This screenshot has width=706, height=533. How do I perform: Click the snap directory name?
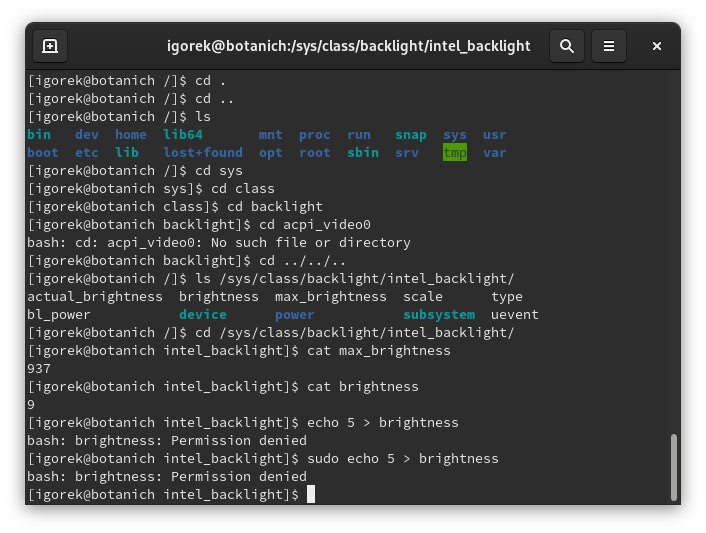pos(411,135)
